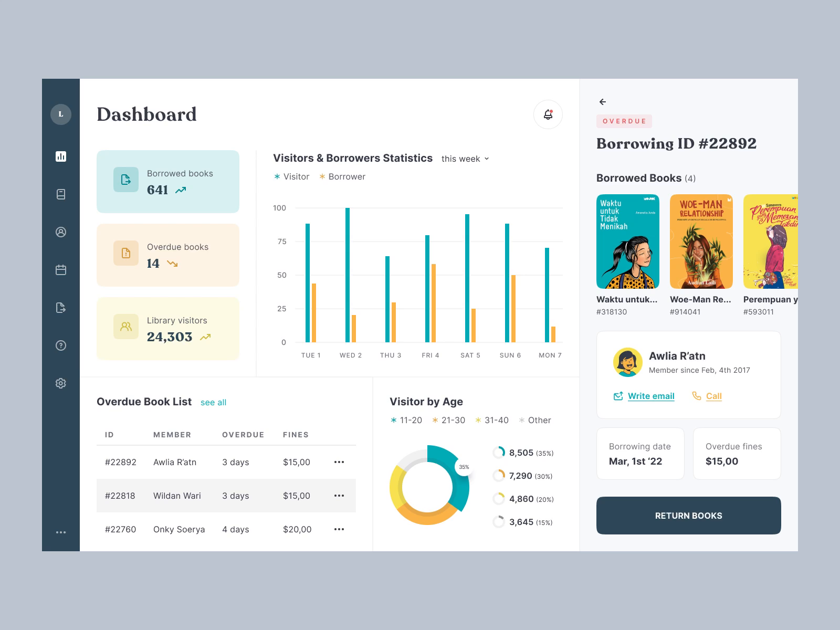Open the settings gear sidebar icon

point(61,383)
